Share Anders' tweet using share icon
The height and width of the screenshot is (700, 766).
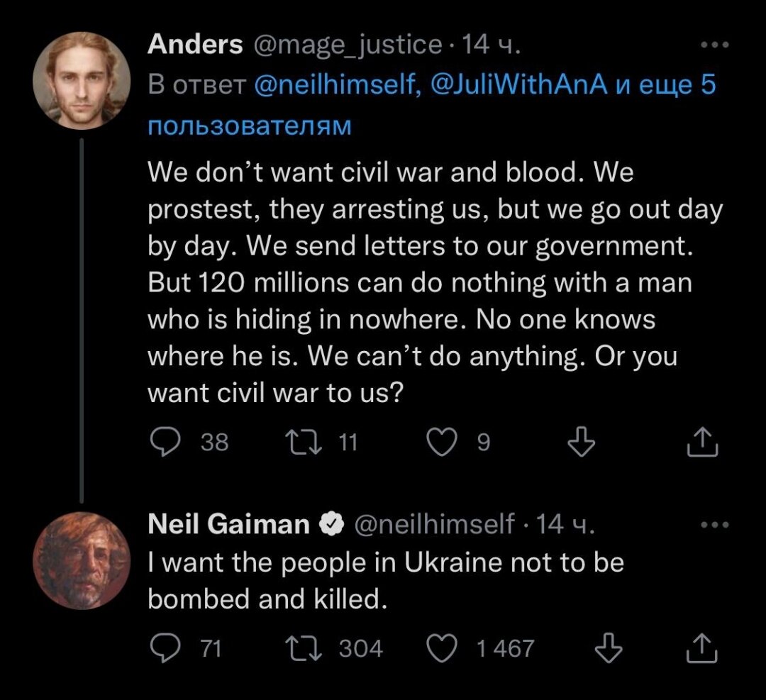702,442
